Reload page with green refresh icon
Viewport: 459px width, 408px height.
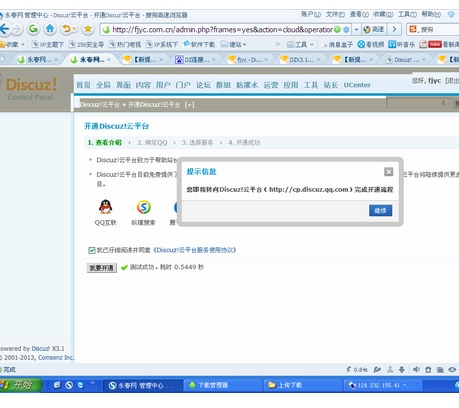[x=33, y=29]
